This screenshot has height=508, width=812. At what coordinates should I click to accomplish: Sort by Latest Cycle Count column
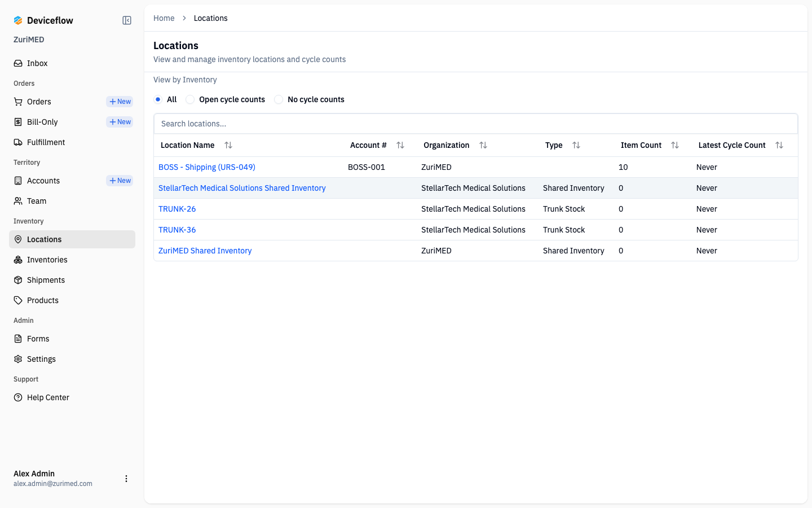779,145
